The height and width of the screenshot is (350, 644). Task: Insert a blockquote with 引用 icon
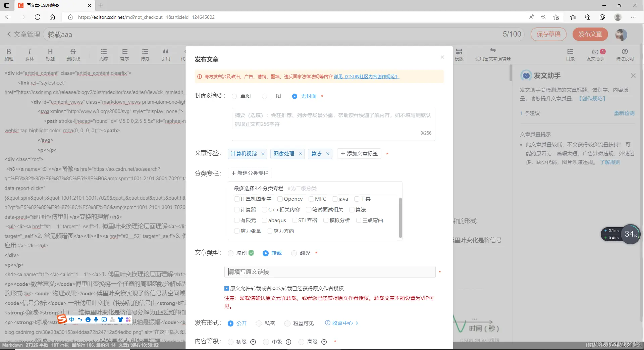point(166,54)
